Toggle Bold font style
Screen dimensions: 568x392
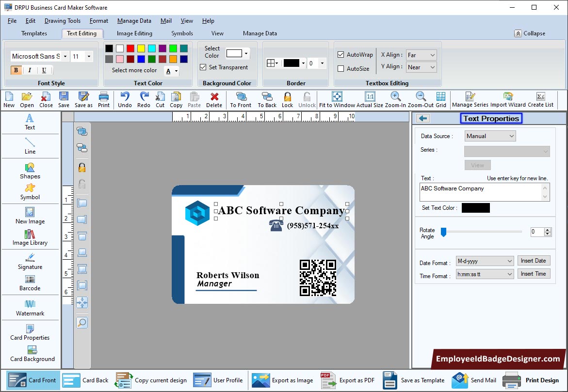pos(16,70)
